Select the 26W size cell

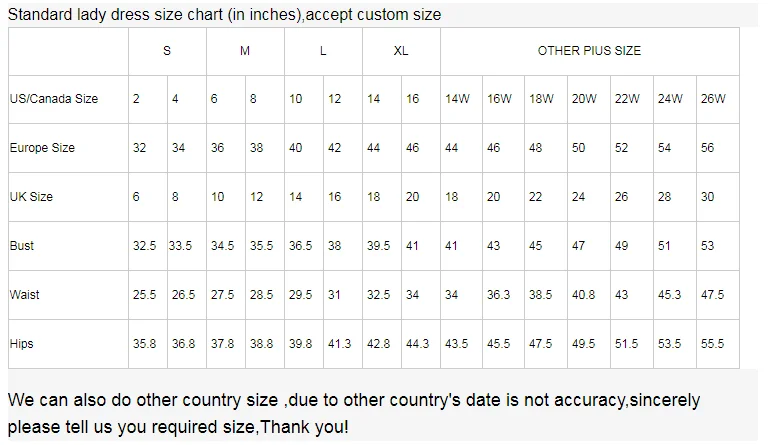coord(718,99)
